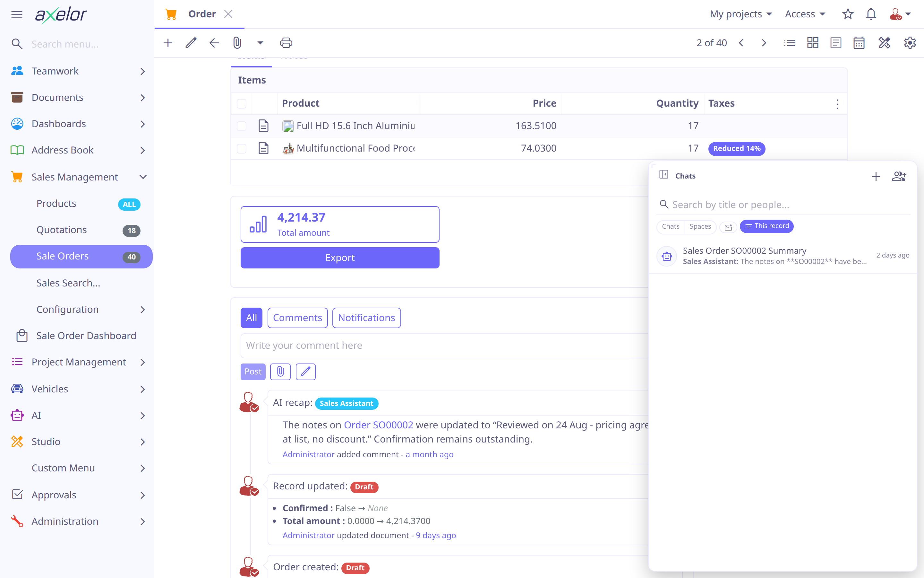Click the hamburger menu icon

[x=17, y=14]
